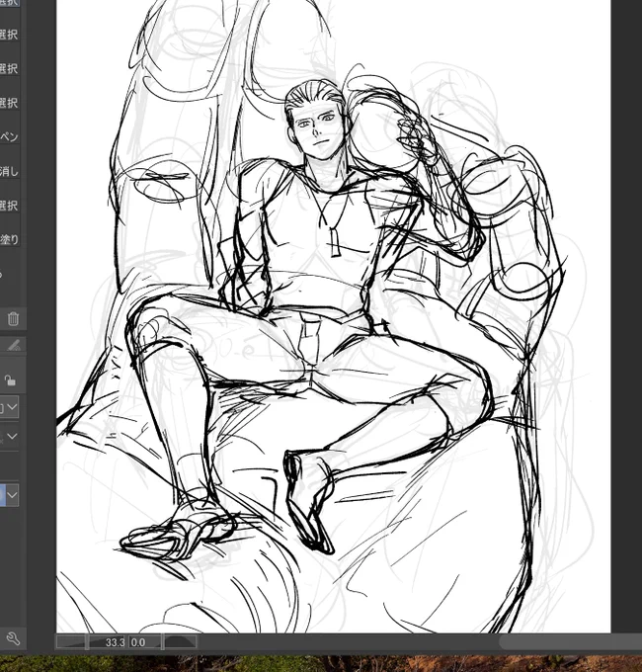Click the dimmed ruler pen icon
This screenshot has width=642, height=672.
(14, 345)
